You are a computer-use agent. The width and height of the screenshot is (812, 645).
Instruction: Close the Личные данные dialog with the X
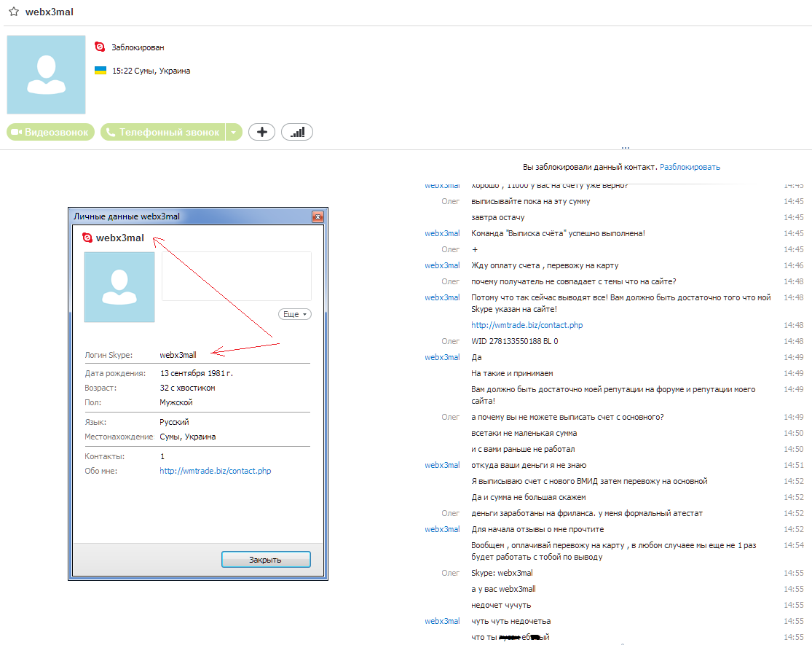point(318,216)
